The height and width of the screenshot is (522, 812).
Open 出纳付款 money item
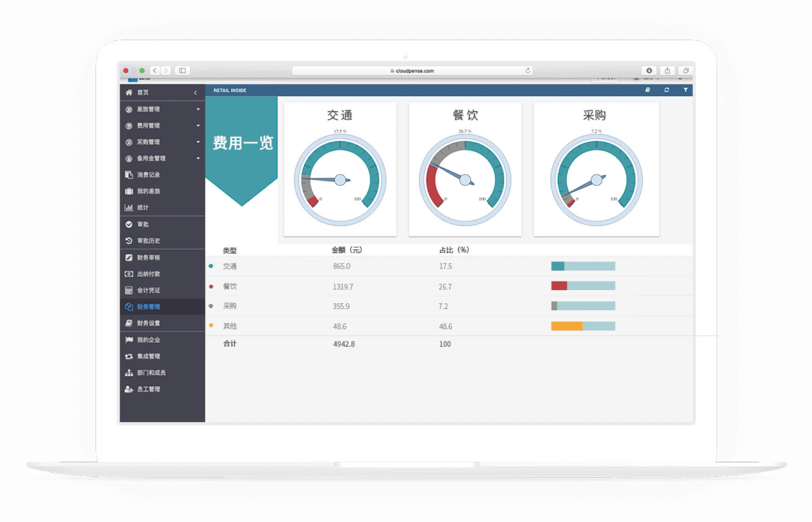(162, 274)
